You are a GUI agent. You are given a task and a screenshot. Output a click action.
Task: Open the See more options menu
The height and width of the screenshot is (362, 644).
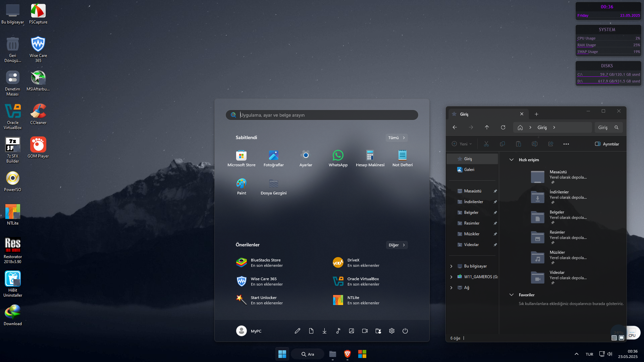point(566,144)
